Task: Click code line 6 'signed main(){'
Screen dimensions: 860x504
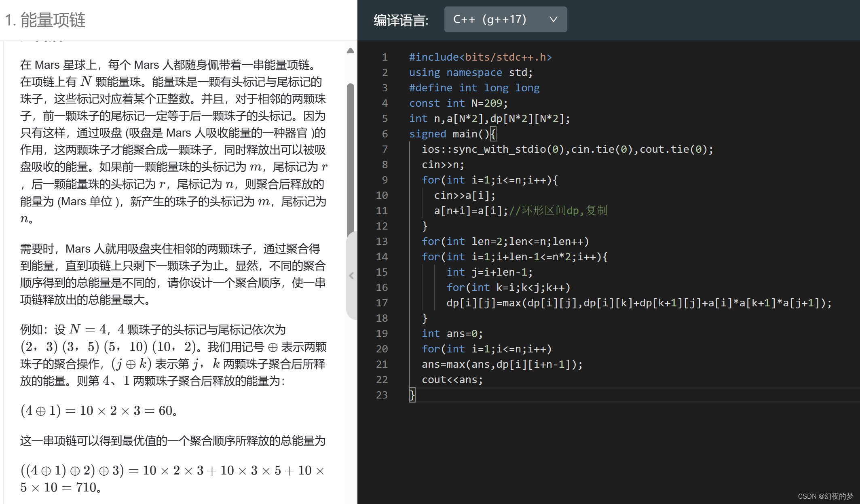Action: (452, 134)
